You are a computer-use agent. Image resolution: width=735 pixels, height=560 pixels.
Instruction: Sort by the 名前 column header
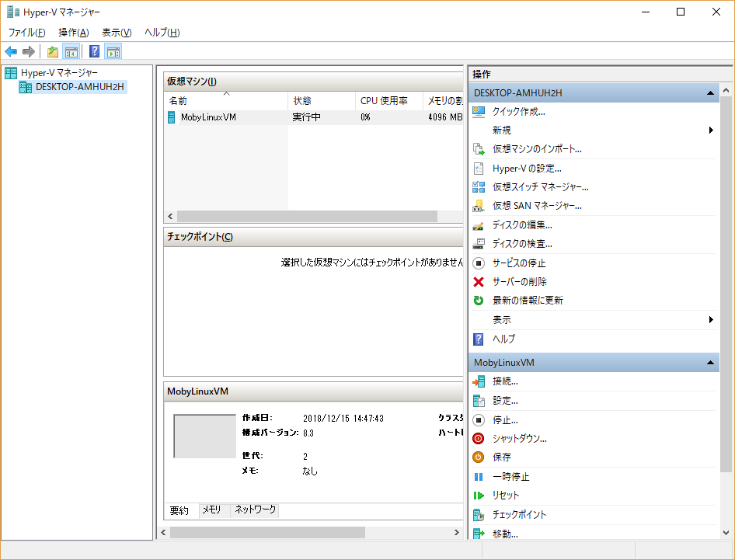tap(226, 100)
